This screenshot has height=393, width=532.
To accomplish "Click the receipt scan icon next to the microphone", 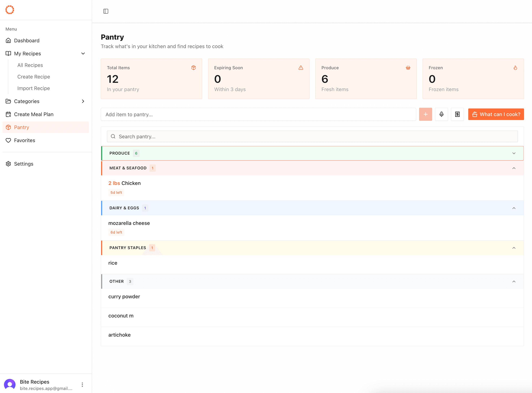I will (x=457, y=114).
